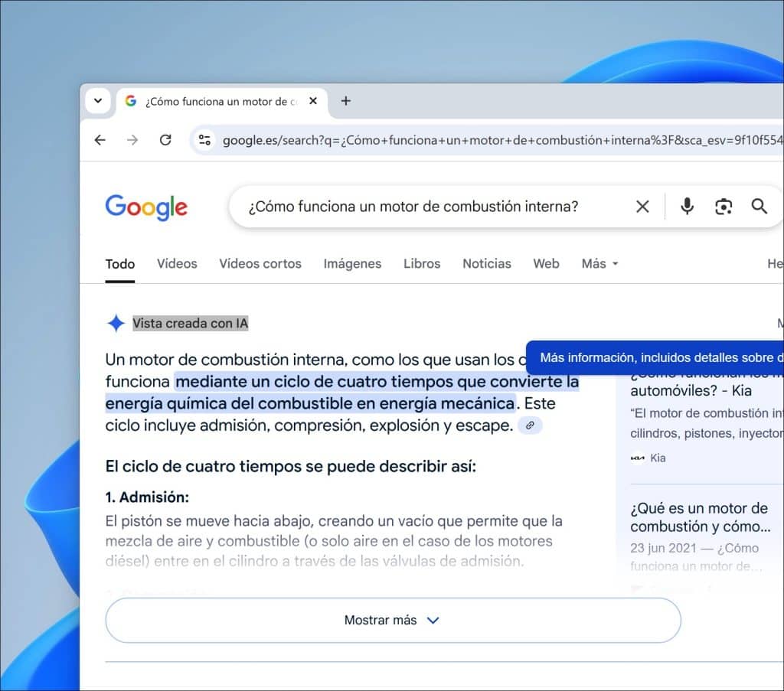Open '¿Qué es un motor de combustión' link
Image resolution: width=784 pixels, height=691 pixels.
pos(700,517)
